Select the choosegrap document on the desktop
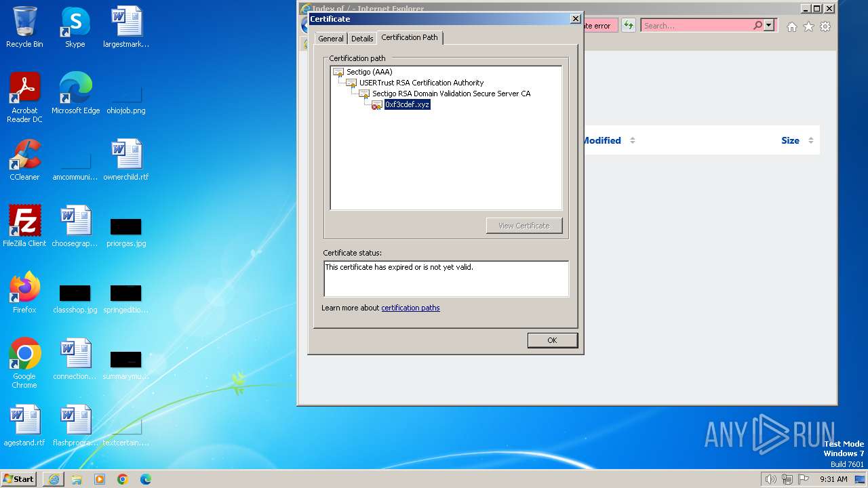 pyautogui.click(x=75, y=227)
